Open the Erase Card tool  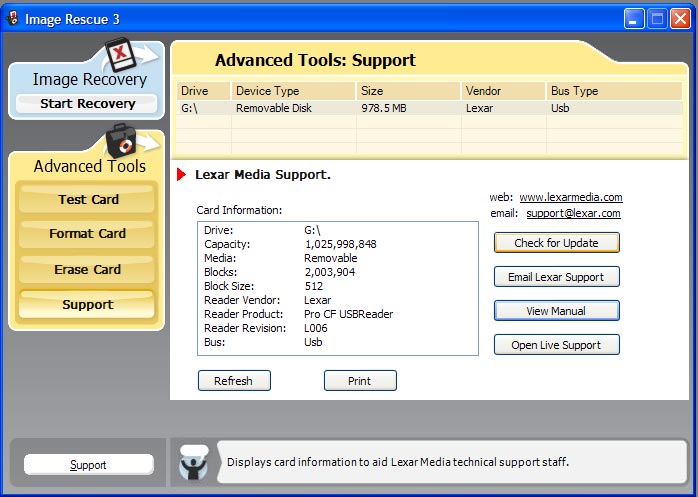[x=87, y=269]
